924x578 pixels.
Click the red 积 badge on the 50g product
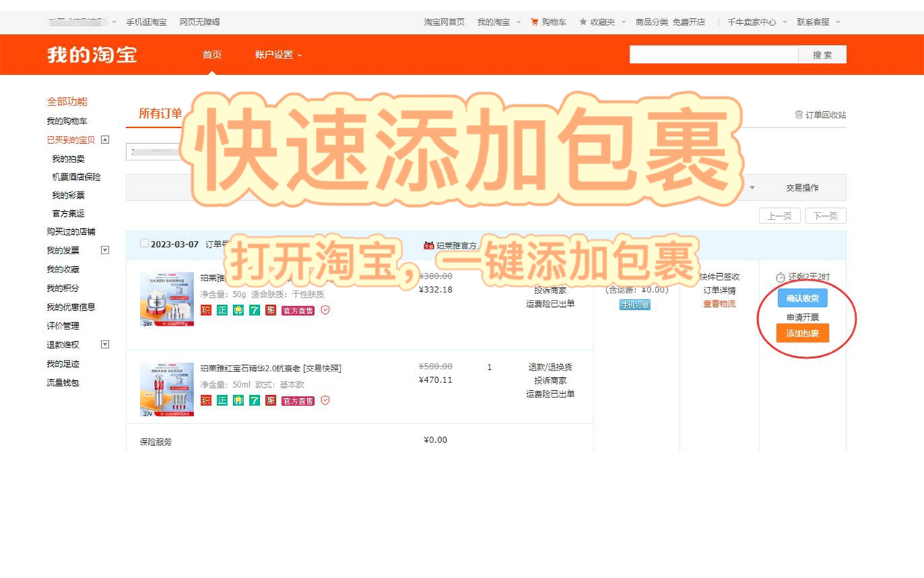click(x=206, y=310)
